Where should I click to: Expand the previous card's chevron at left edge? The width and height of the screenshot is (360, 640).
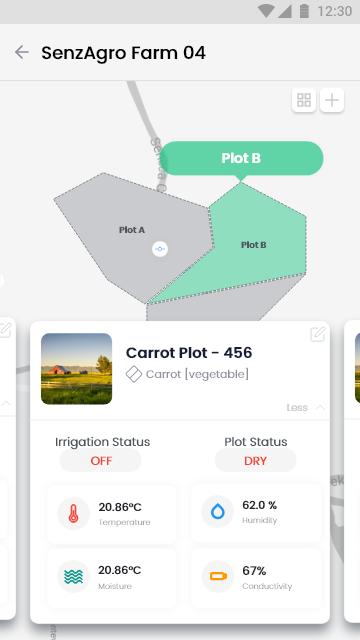(x=6, y=403)
